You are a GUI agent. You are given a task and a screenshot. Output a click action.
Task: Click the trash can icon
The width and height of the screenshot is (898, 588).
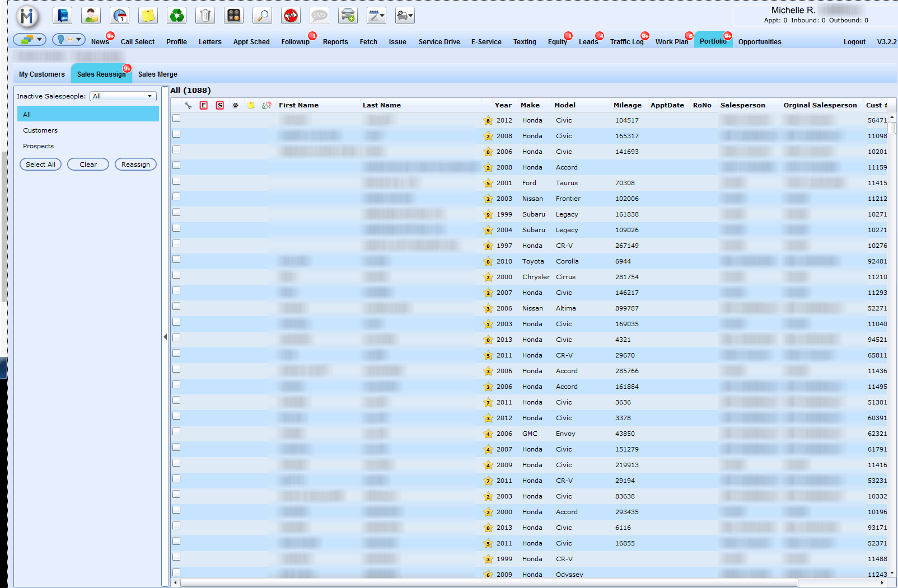[x=205, y=16]
